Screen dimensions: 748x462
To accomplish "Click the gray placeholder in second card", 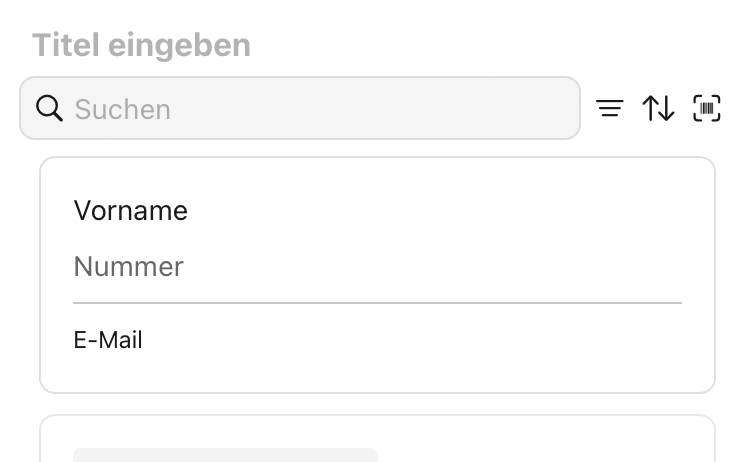I will 225,455.
